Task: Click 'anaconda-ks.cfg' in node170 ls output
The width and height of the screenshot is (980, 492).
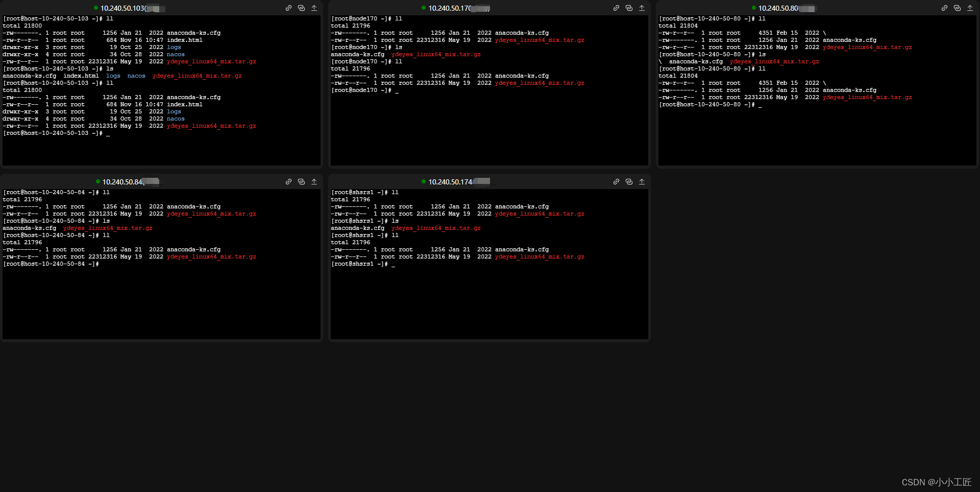Action: 357,55
